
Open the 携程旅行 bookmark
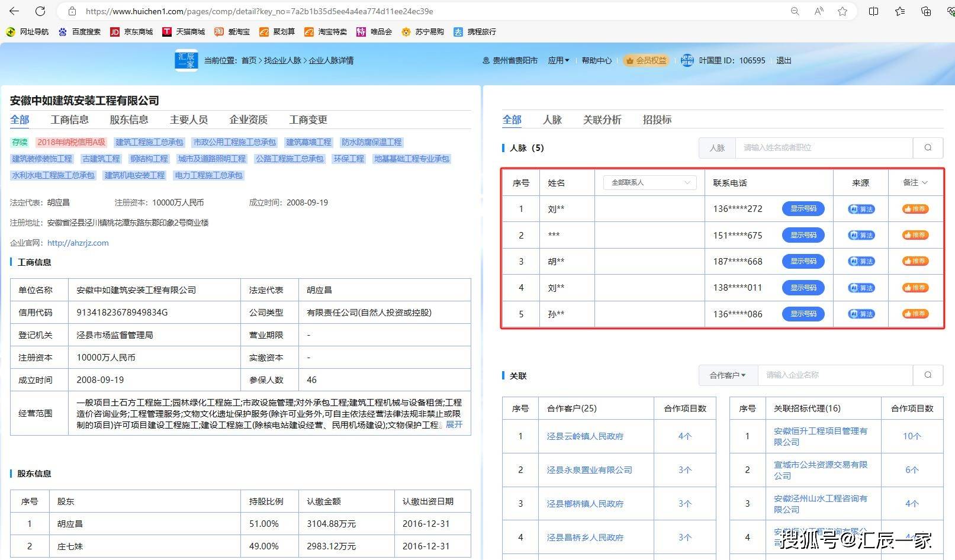(x=475, y=32)
